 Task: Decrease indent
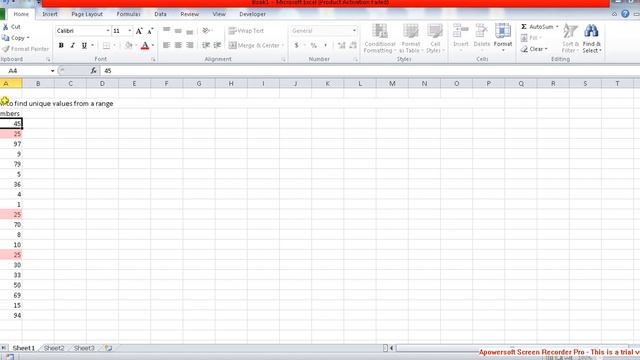tap(206, 45)
